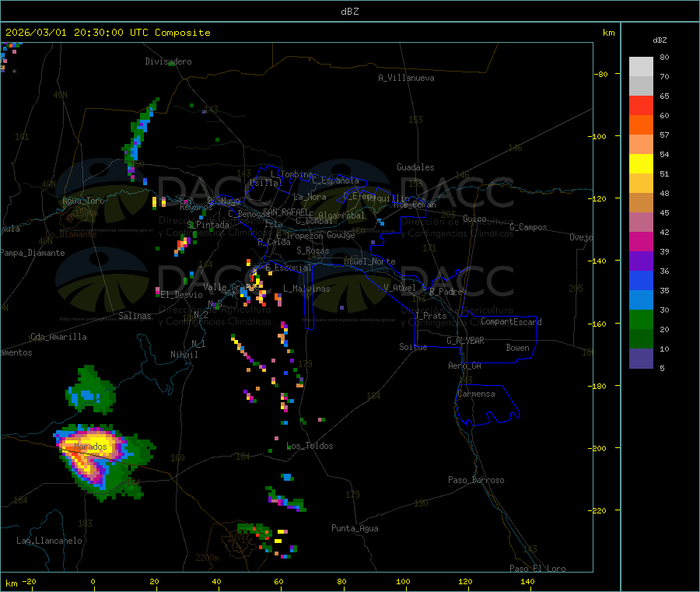Select the 'Lag.Llancanelo' label
Screen dimensions: 700x592
point(49,541)
